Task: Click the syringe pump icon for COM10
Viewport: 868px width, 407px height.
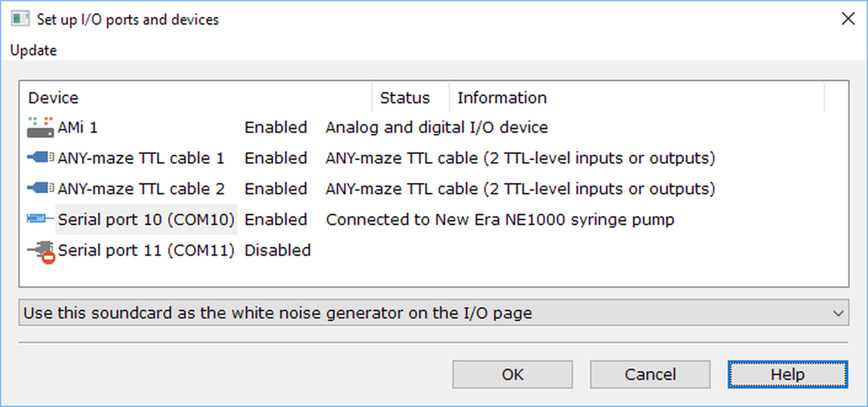Action: click(x=41, y=219)
